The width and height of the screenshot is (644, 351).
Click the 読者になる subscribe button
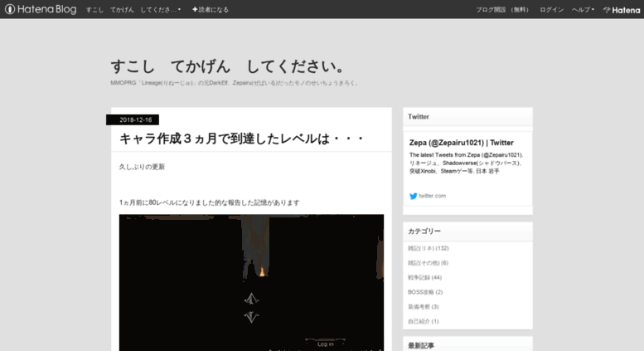(x=211, y=9)
